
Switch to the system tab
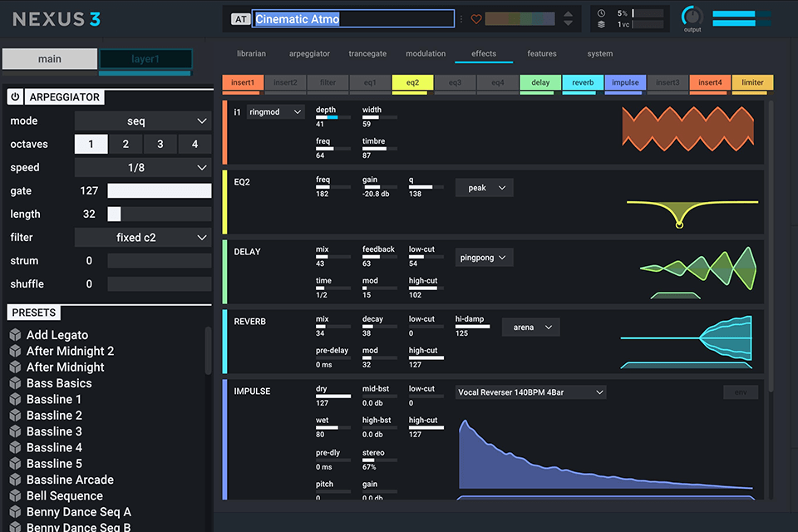(600, 53)
